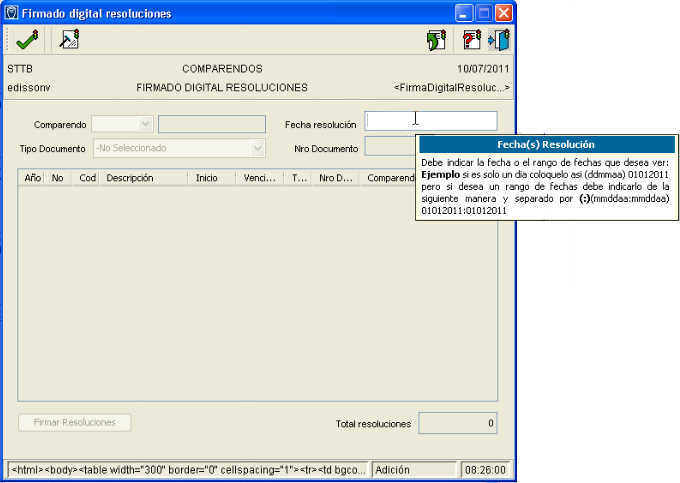Click the exit door icon
The width and height of the screenshot is (680, 483).
pyautogui.click(x=499, y=40)
